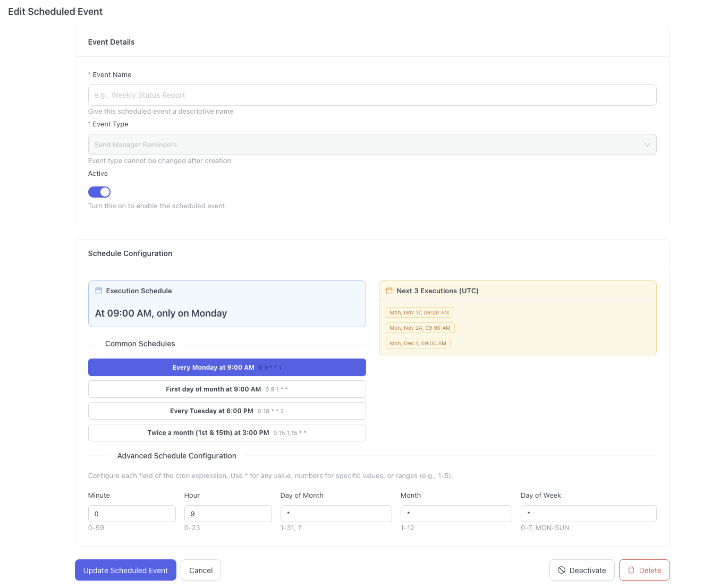Image resolution: width=712 pixels, height=588 pixels.
Task: Click the calendar icon beside Execution Schedule
Action: pyautogui.click(x=98, y=291)
